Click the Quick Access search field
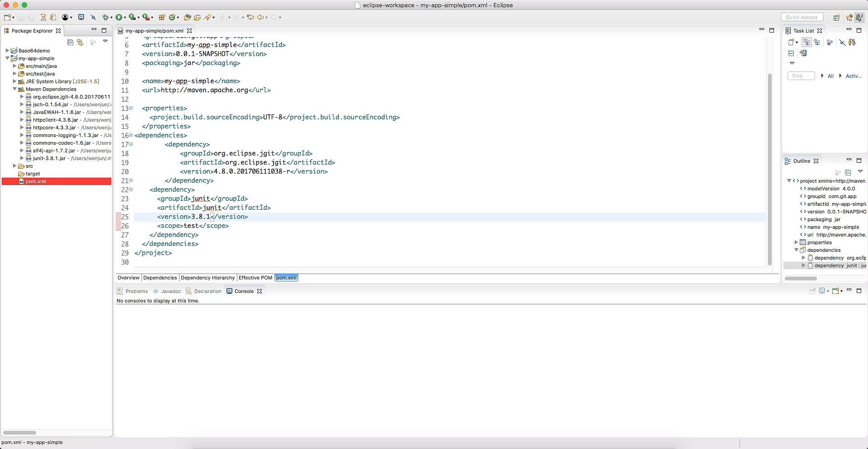The image size is (868, 449). tap(801, 17)
